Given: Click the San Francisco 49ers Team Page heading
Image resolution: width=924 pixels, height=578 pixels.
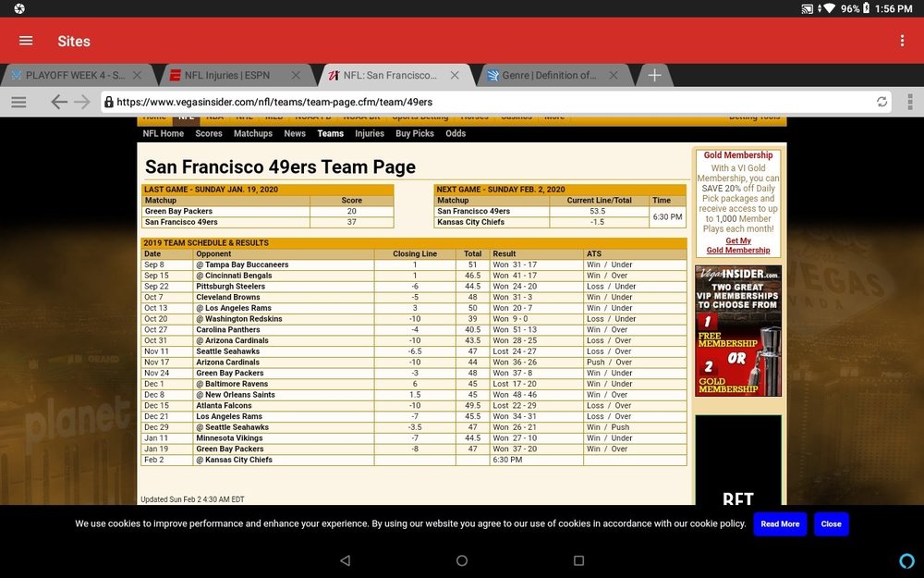Looking at the screenshot, I should 280,166.
